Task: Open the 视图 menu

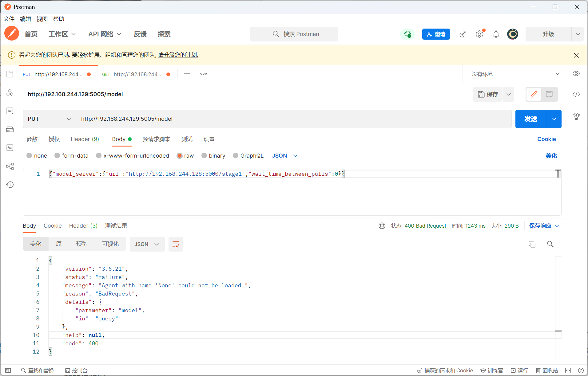Action: point(42,19)
